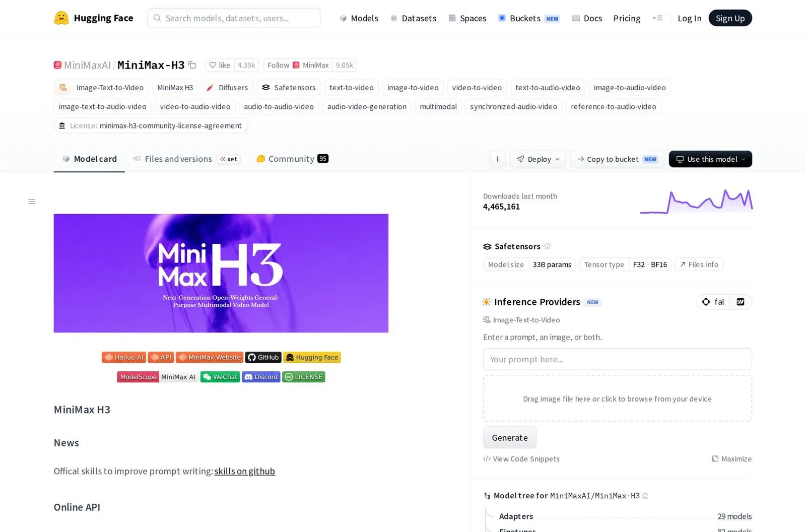Go to Models in the top navigation
Viewport: 806px width, 532px height.
pos(359,18)
